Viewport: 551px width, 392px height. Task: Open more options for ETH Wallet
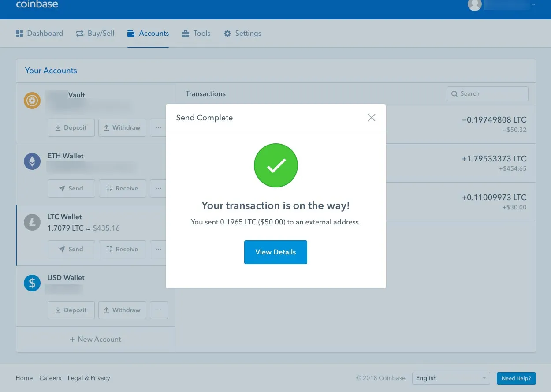tap(158, 188)
